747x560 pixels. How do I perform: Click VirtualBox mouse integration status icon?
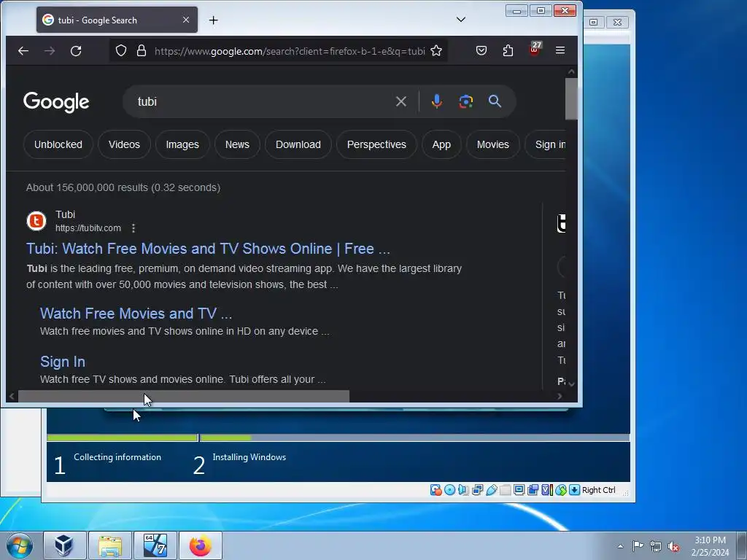coord(561,490)
